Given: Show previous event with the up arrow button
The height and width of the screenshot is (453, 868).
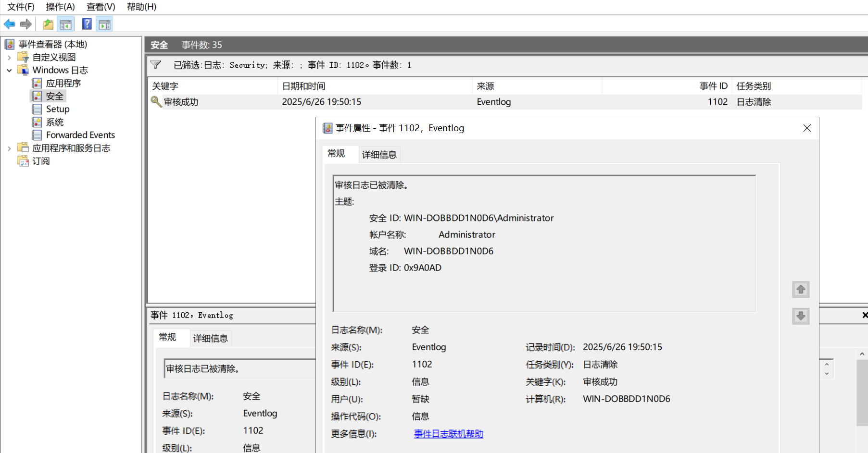Looking at the screenshot, I should [801, 289].
